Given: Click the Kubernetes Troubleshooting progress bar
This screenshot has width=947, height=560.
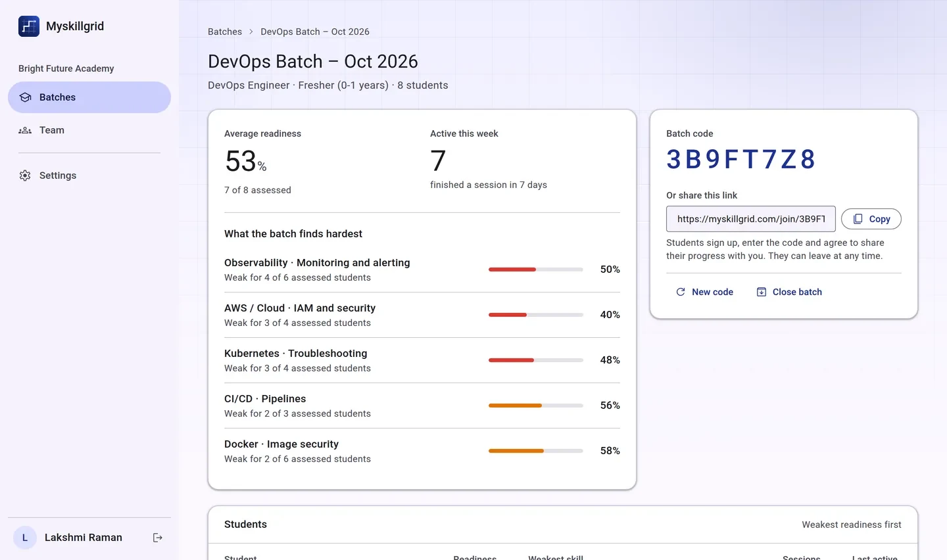Looking at the screenshot, I should point(536,360).
